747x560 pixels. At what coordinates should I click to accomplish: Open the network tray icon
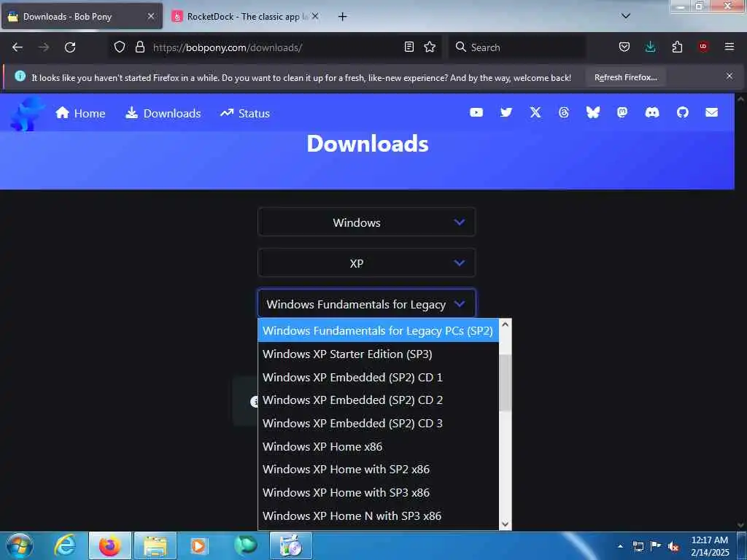point(638,546)
